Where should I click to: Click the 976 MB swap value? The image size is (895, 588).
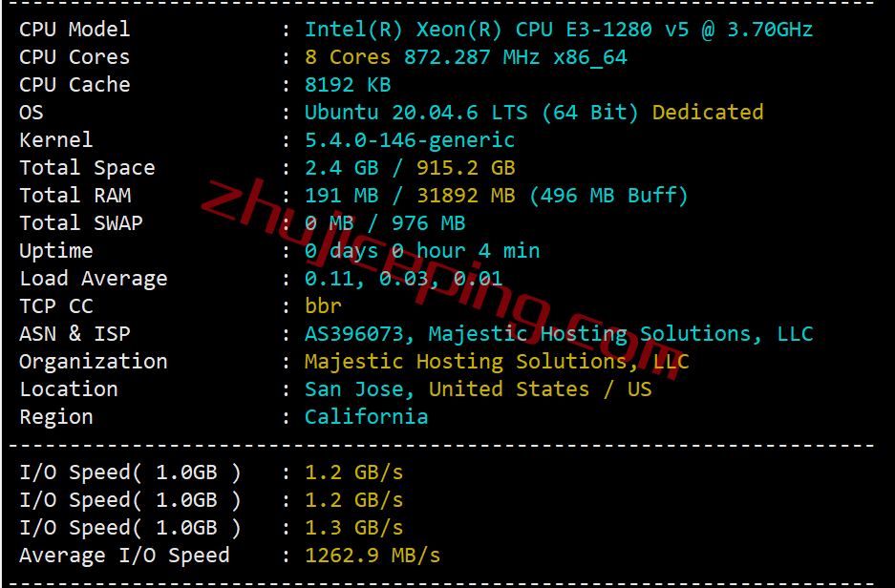point(428,223)
